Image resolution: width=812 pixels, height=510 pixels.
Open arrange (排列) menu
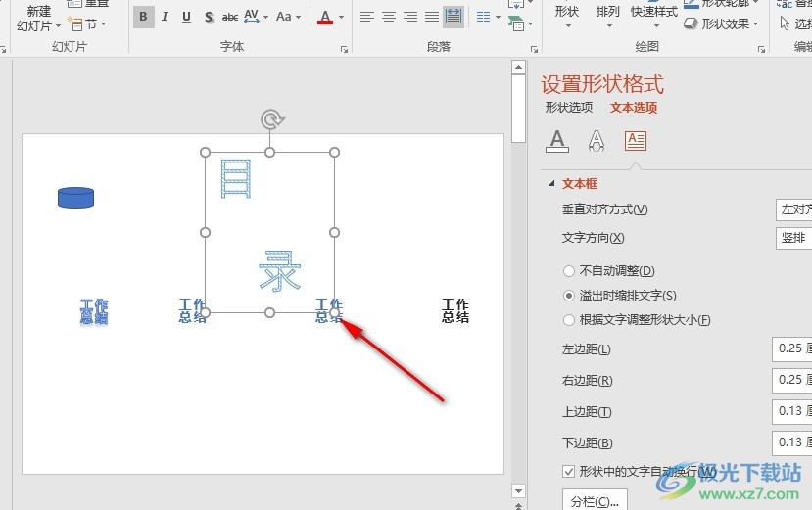(608, 17)
